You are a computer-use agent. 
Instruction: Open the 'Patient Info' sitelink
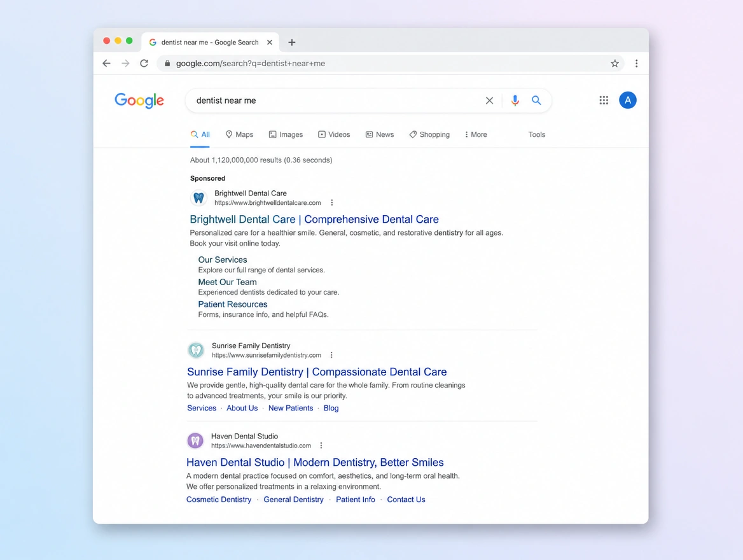tap(356, 500)
